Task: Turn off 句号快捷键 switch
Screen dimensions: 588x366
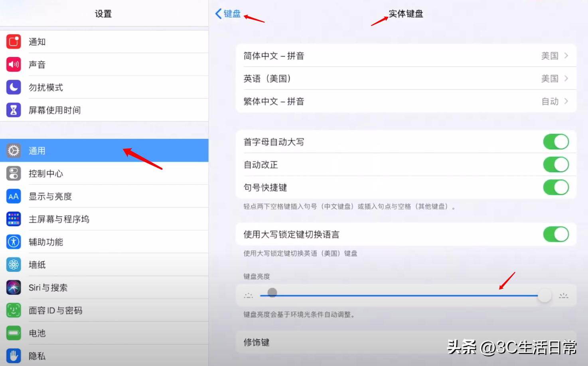Action: pyautogui.click(x=556, y=187)
